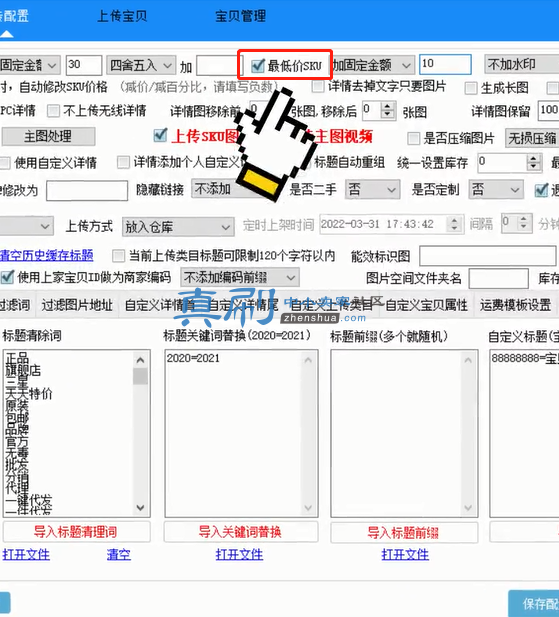Click the 能效标识图 input field
Viewport: 559px width, 617px height.
click(x=488, y=256)
